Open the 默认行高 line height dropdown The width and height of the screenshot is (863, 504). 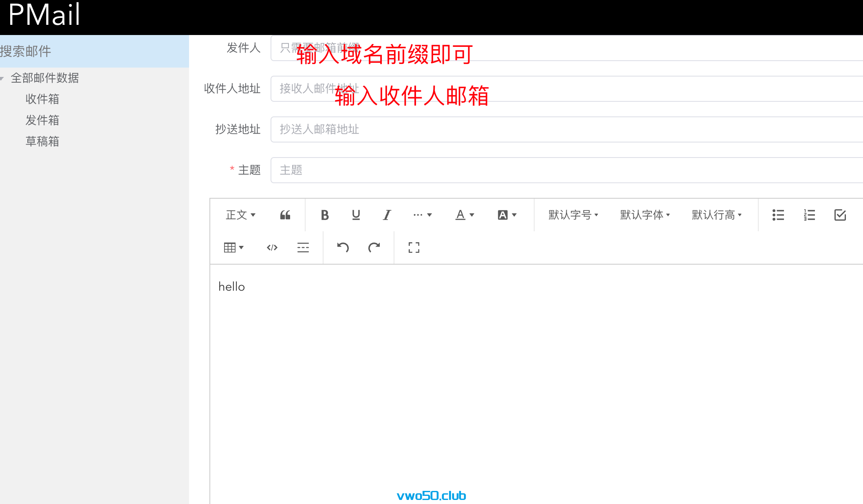pyautogui.click(x=716, y=215)
